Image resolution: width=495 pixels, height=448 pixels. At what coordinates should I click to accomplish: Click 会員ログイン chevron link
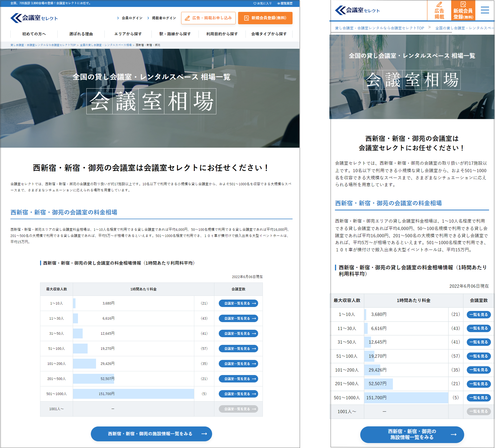[x=130, y=18]
